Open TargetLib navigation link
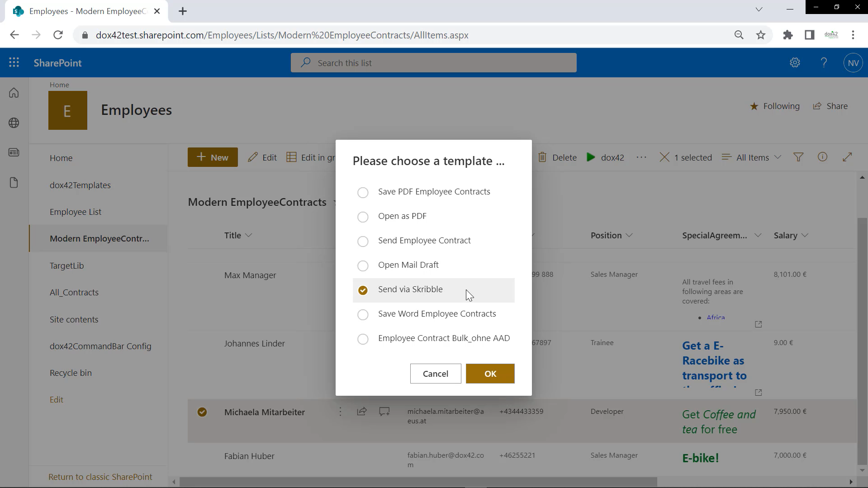868x488 pixels. 66,265
